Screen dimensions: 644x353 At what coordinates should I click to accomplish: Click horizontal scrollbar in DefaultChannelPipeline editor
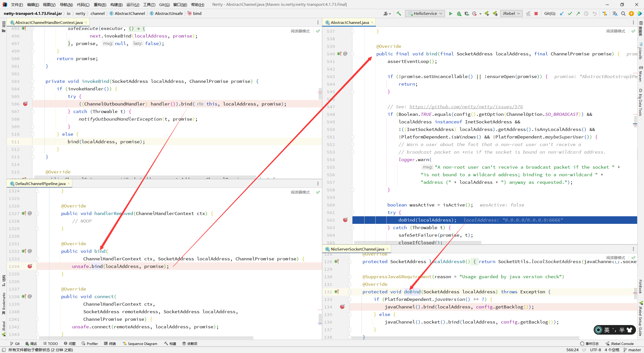coord(146,338)
